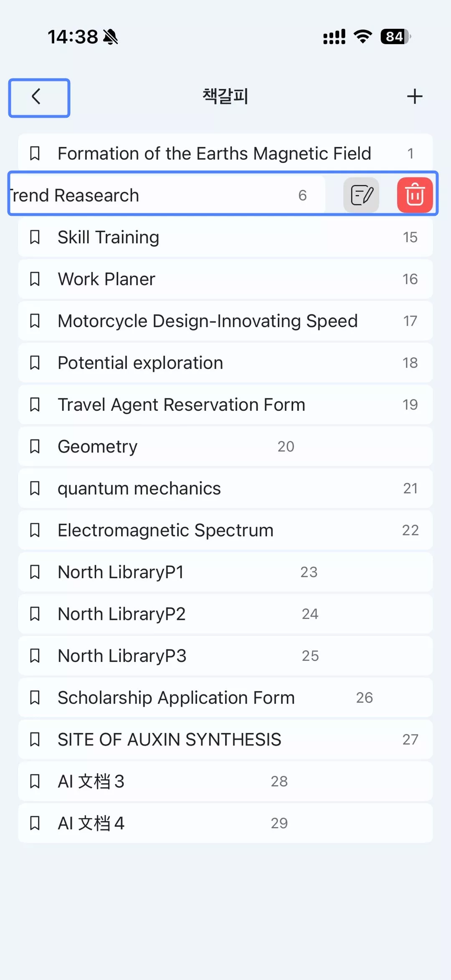Open AI 文档 3 bookmark
This screenshot has height=980, width=451.
pyautogui.click(x=91, y=781)
